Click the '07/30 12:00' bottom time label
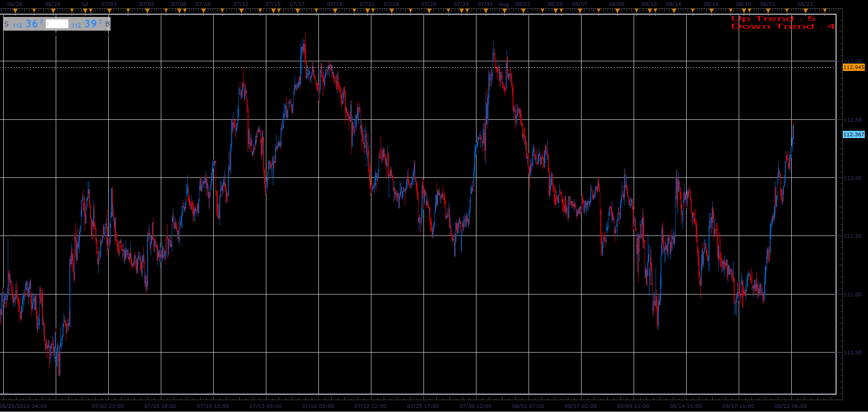This screenshot has width=868, height=412. point(476,406)
